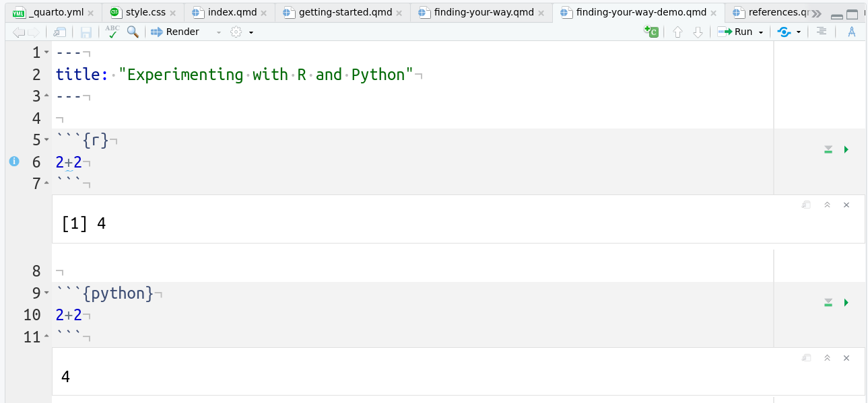Go to previous chunk arrow

tap(678, 32)
